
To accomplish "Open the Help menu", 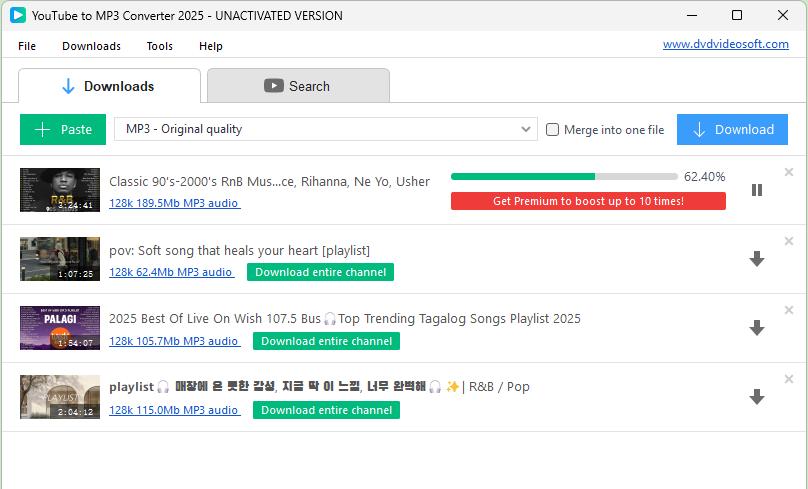I will tap(211, 46).
